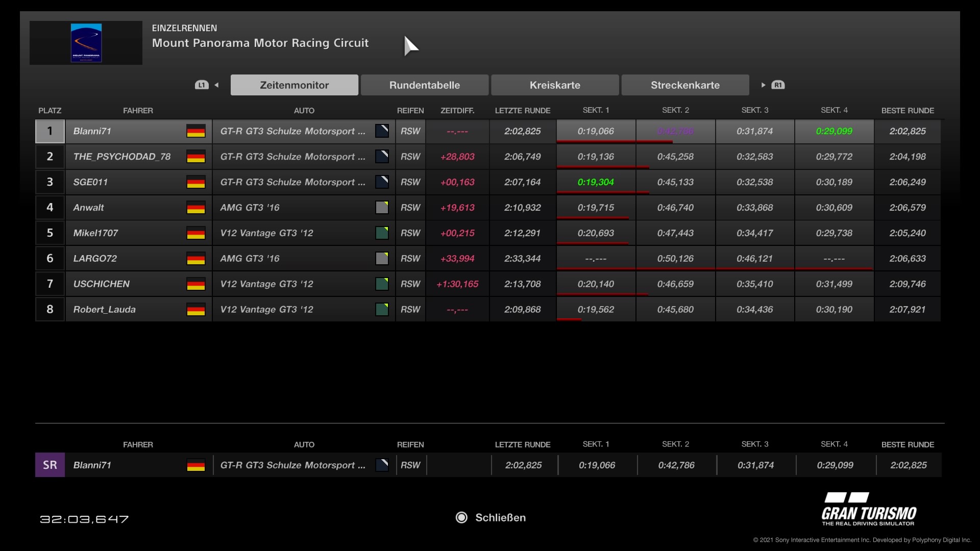
Task: Click the Mount Panorama track logo thumbnail
Action: pyautogui.click(x=86, y=43)
